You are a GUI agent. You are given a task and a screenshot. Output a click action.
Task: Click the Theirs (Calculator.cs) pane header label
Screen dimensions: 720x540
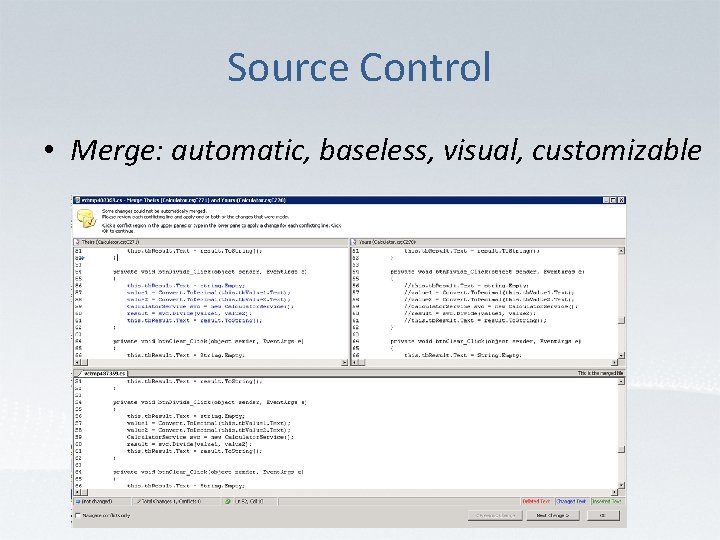(x=110, y=242)
